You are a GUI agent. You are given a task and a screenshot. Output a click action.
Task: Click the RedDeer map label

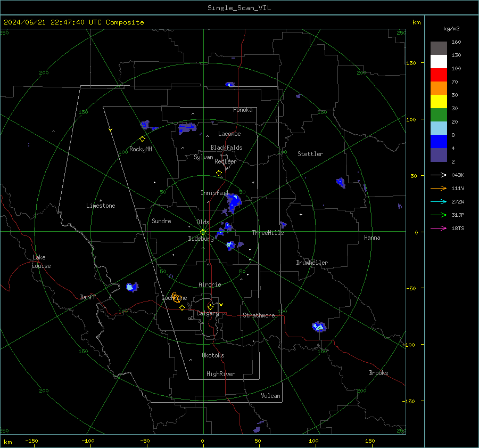(226, 161)
